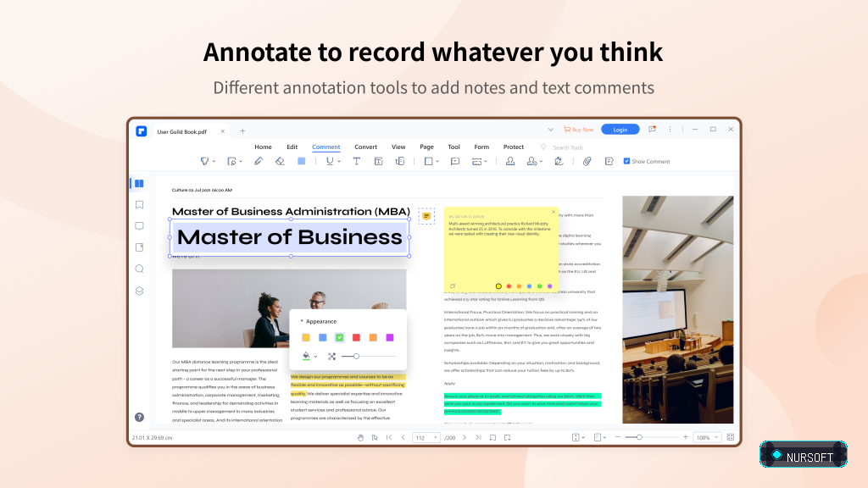Viewport: 868px width, 488px height.
Task: Choose the yellow swatch in Appearance
Action: (306, 337)
